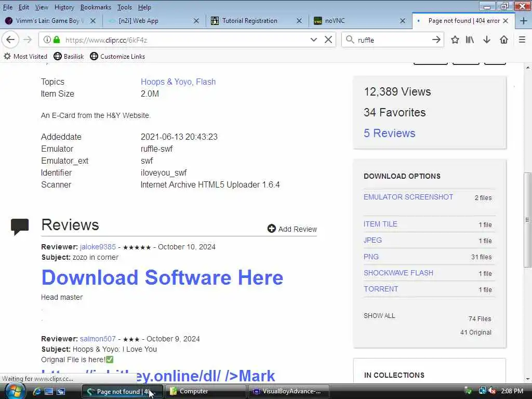Click the page vertical scrollbar thumb

point(527,220)
